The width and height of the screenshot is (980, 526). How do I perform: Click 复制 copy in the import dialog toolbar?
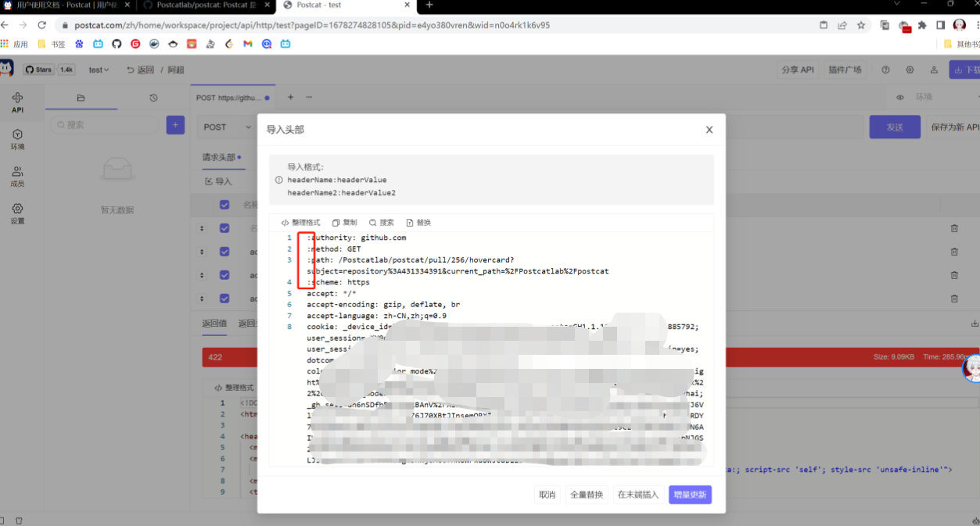coord(345,223)
